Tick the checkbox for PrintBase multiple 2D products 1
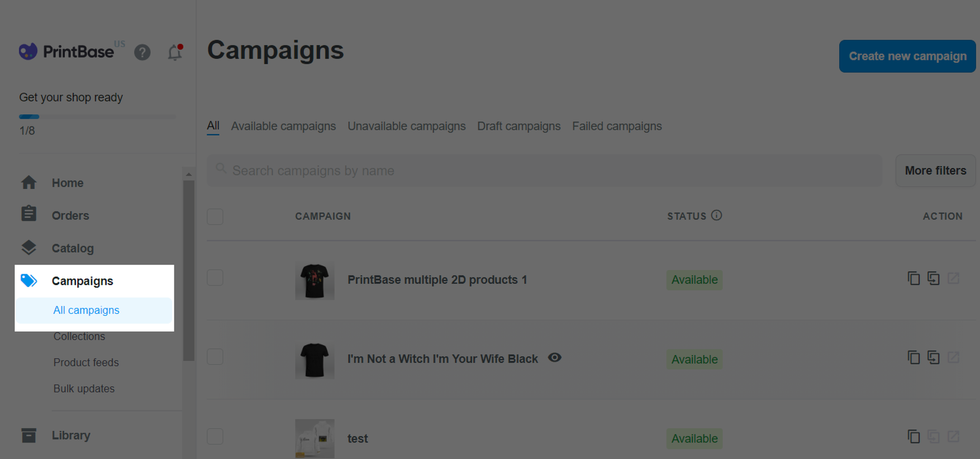Viewport: 980px width, 459px height. (215, 278)
